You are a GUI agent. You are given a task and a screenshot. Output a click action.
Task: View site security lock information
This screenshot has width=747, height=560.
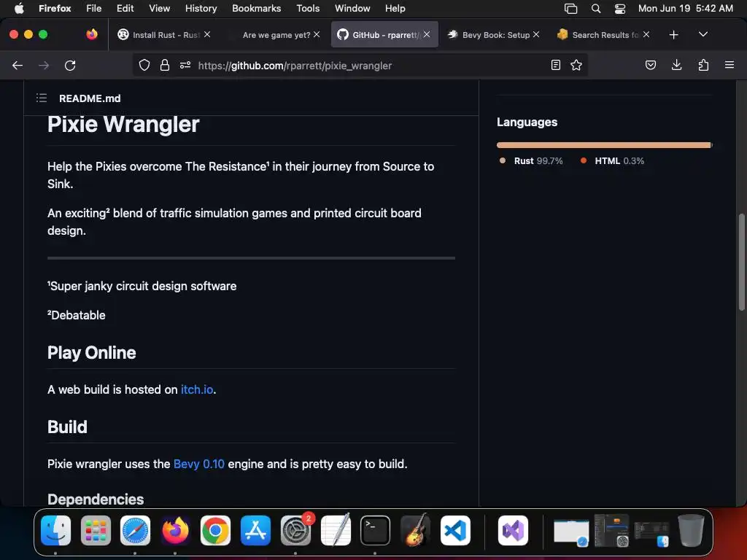coord(165,65)
